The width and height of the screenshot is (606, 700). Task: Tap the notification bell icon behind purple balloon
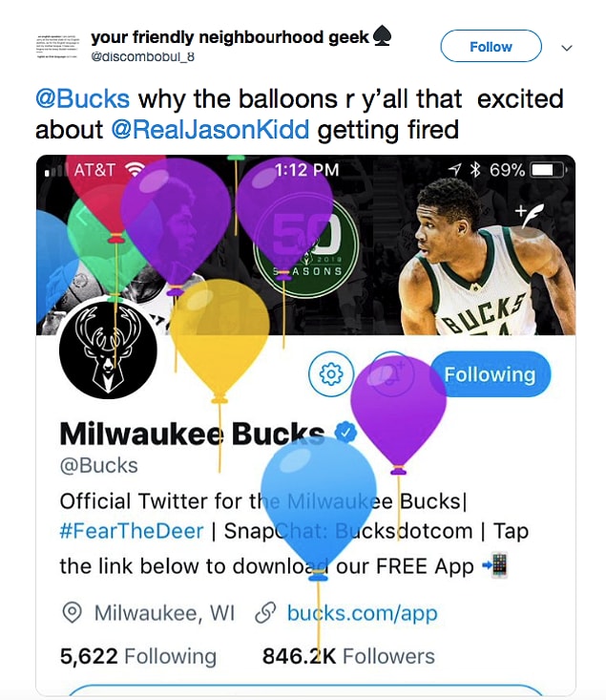391,374
